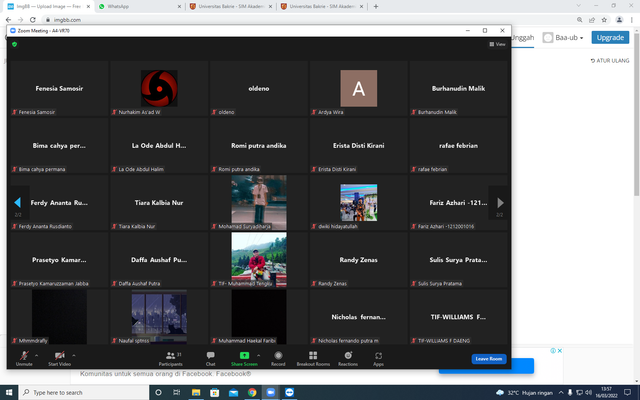This screenshot has width=640, height=400.
Task: Open Baa-ub account dropdown
Action: [563, 38]
